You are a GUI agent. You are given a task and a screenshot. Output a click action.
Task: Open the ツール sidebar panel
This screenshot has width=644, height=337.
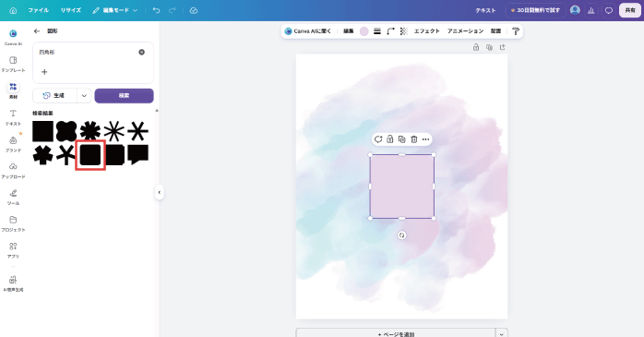[x=13, y=197]
